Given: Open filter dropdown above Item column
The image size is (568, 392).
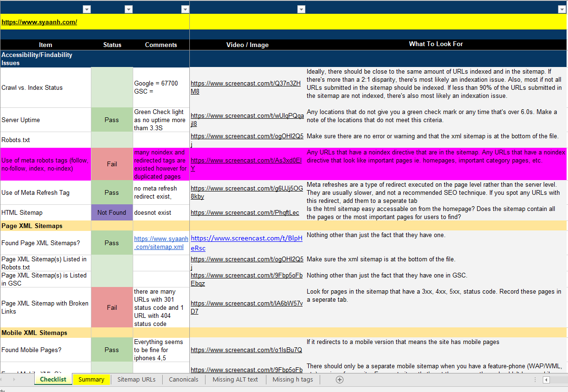Looking at the screenshot, I should click(x=87, y=9).
